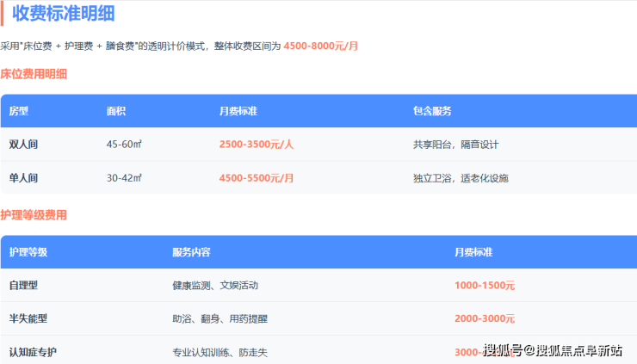Click the 4500-5500元/月 price
This screenshot has width=637, height=364.
pos(257,178)
